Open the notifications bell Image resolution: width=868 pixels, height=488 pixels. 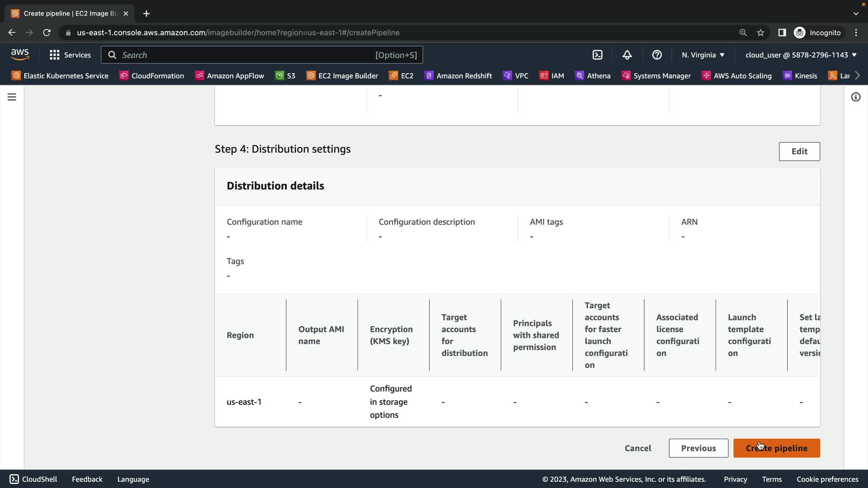click(627, 55)
